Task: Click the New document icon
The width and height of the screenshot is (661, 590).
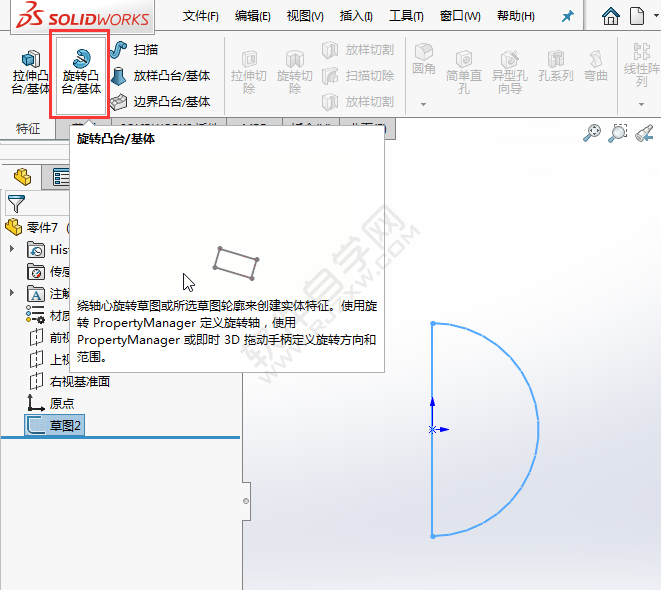Action: (x=637, y=16)
